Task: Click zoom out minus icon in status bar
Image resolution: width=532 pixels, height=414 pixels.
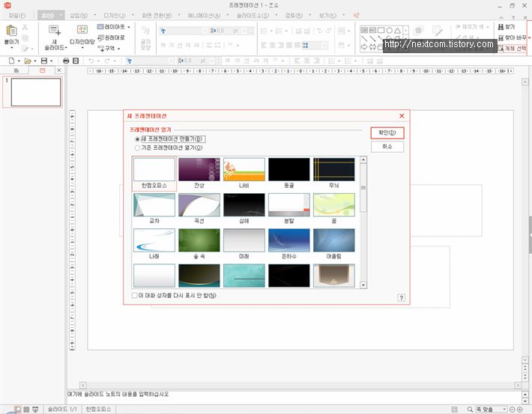Action: click(513, 410)
